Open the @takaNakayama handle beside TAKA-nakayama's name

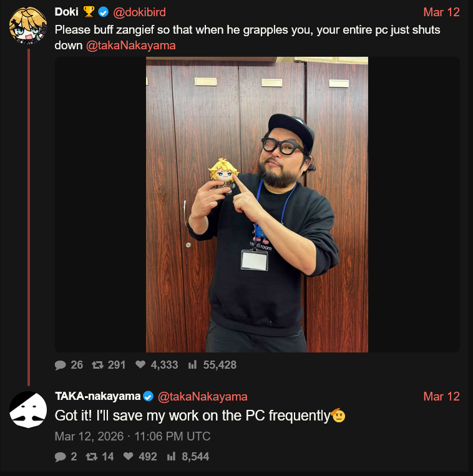pos(203,397)
